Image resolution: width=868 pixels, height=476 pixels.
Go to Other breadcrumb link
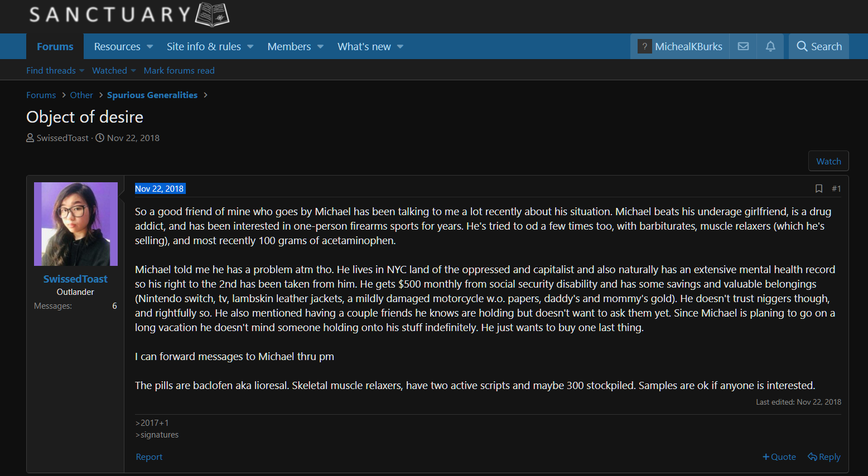[81, 95]
